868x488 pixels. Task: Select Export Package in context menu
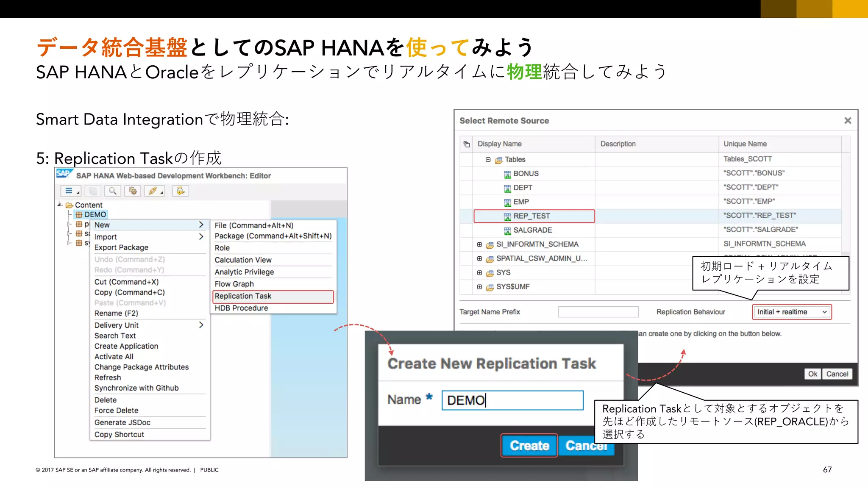pos(149,247)
